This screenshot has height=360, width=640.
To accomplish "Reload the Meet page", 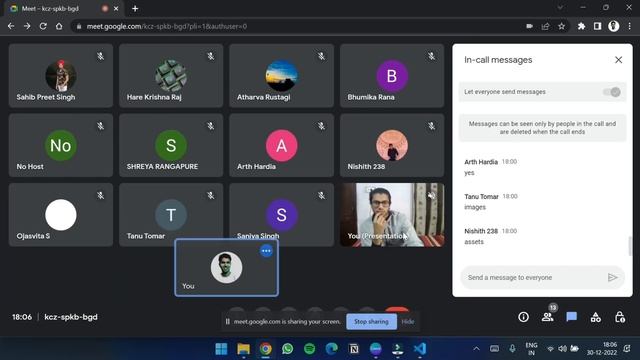I will (43, 26).
